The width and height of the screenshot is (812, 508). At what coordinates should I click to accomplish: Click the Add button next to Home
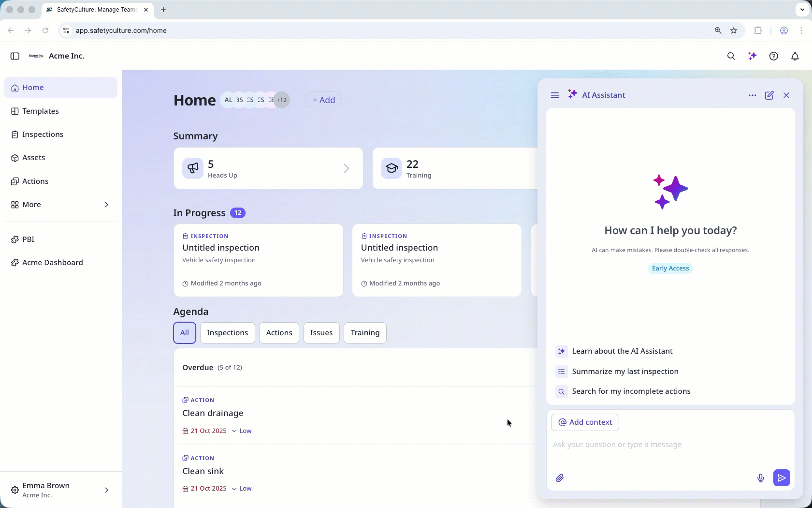322,100
